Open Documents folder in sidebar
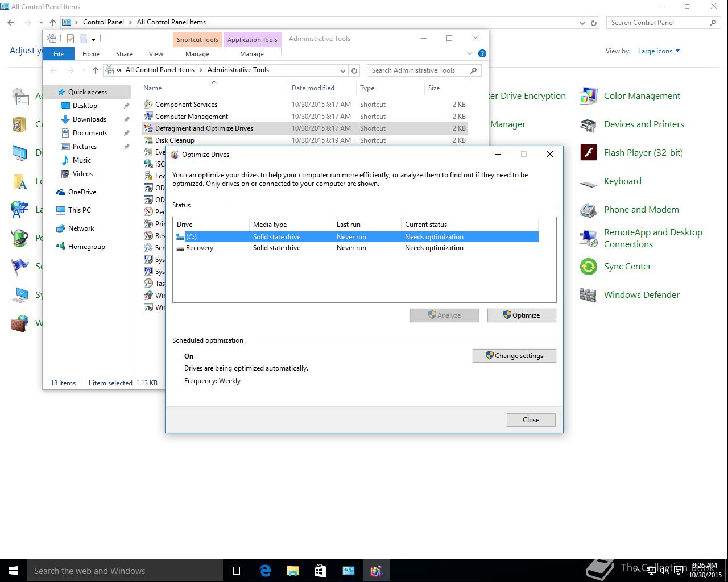This screenshot has width=728, height=582. pos(90,133)
